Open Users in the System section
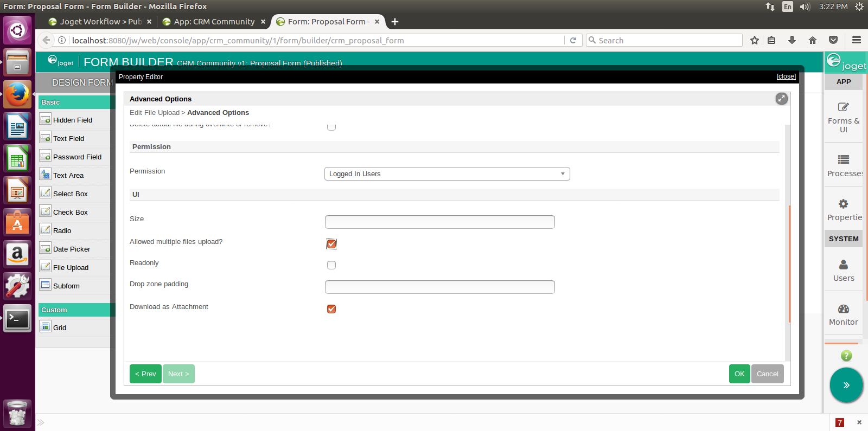The image size is (868, 431). tap(844, 271)
